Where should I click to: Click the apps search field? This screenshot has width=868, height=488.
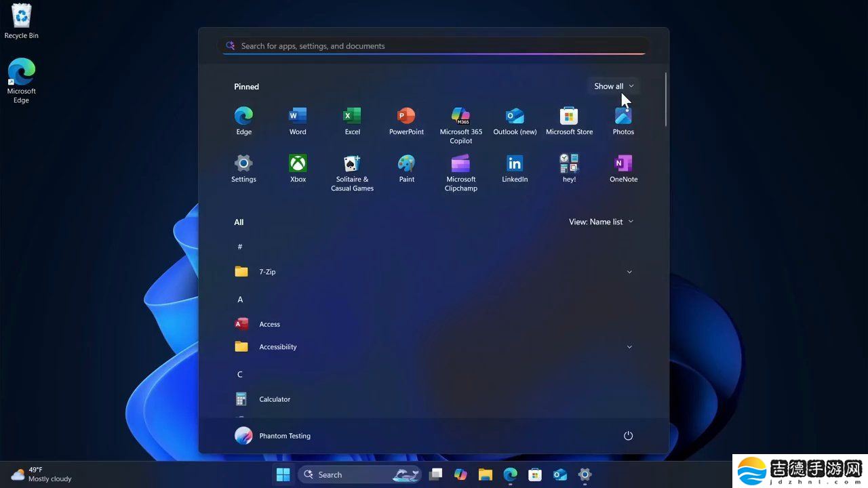click(434, 45)
